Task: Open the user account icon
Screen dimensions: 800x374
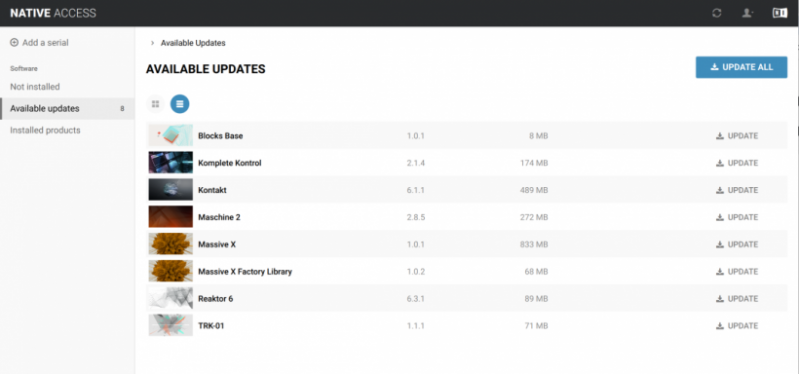Action: [x=748, y=13]
